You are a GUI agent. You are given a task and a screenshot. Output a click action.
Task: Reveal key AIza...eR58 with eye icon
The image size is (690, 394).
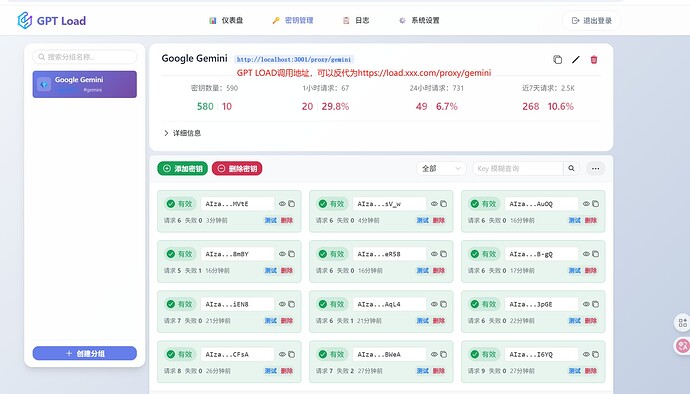[x=434, y=254]
